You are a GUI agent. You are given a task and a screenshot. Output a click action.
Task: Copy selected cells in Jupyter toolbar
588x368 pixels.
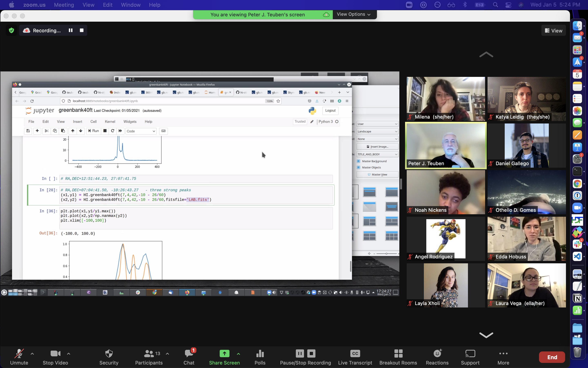point(55,131)
